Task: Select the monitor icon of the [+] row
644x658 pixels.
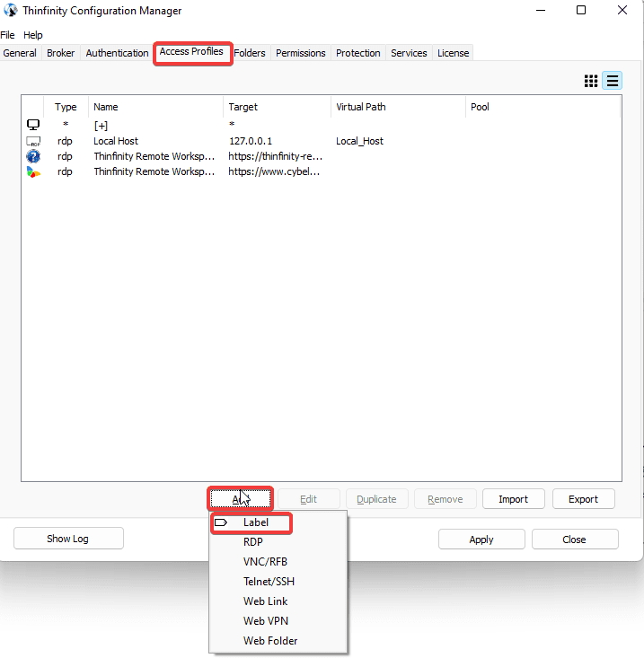Action: click(33, 125)
